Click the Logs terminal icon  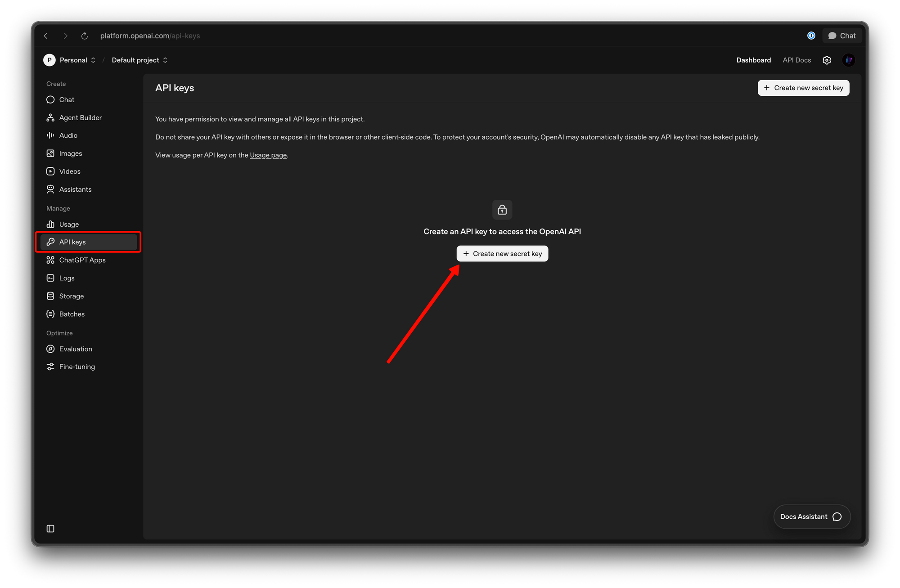(x=50, y=278)
